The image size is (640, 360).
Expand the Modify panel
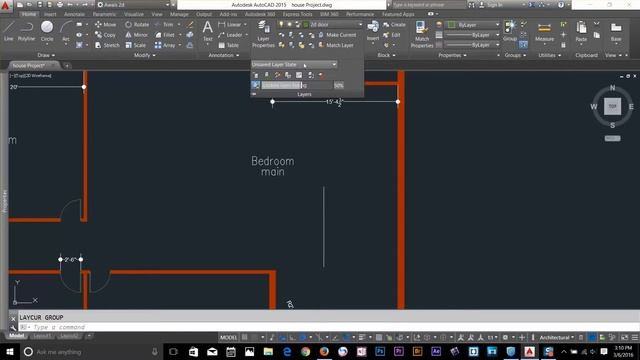click(x=145, y=55)
